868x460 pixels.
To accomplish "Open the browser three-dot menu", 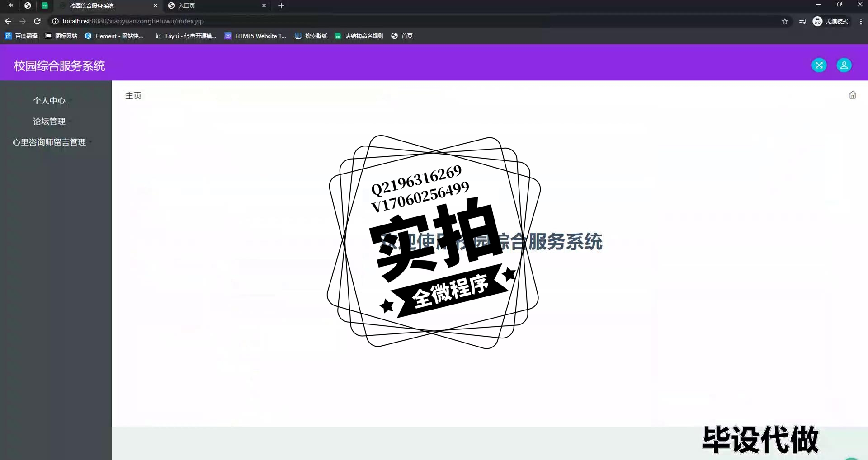I will (x=861, y=21).
